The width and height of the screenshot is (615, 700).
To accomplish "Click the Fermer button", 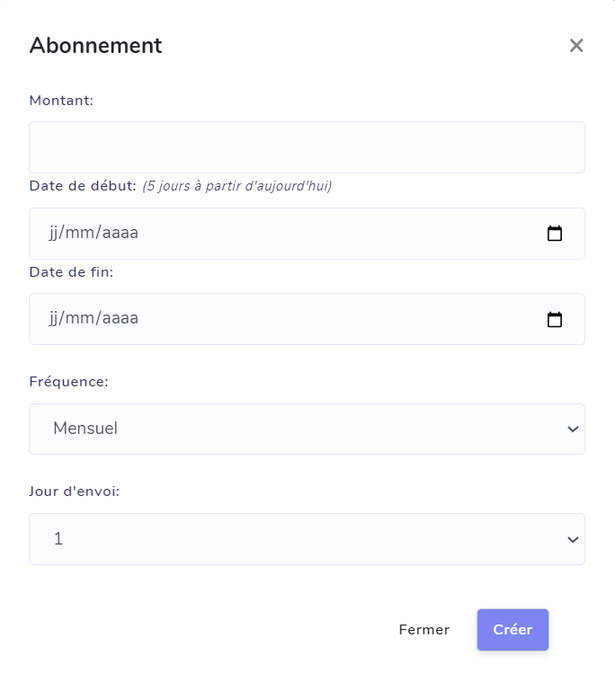I will tap(423, 630).
